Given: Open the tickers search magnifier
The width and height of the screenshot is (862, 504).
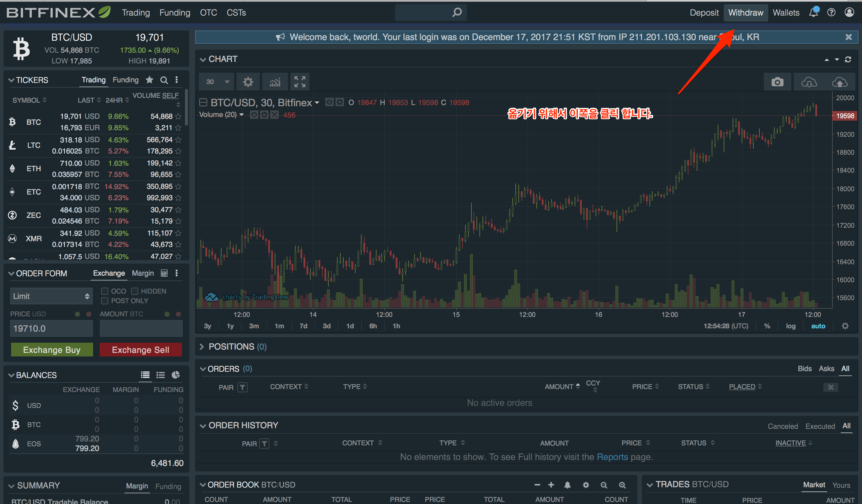Looking at the screenshot, I should 164,80.
